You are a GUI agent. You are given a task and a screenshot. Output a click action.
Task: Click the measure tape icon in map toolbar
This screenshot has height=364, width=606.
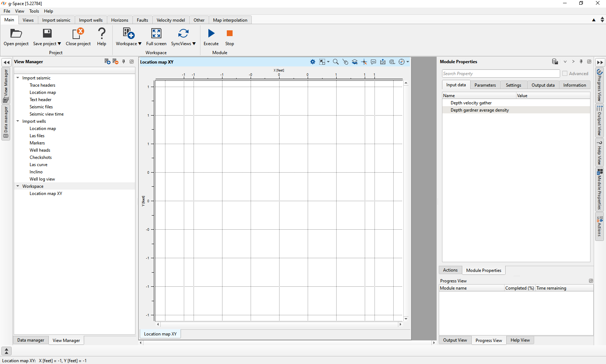[x=392, y=62]
